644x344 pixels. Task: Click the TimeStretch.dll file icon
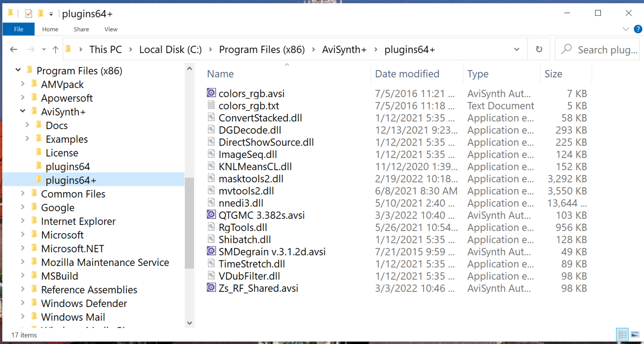(211, 263)
